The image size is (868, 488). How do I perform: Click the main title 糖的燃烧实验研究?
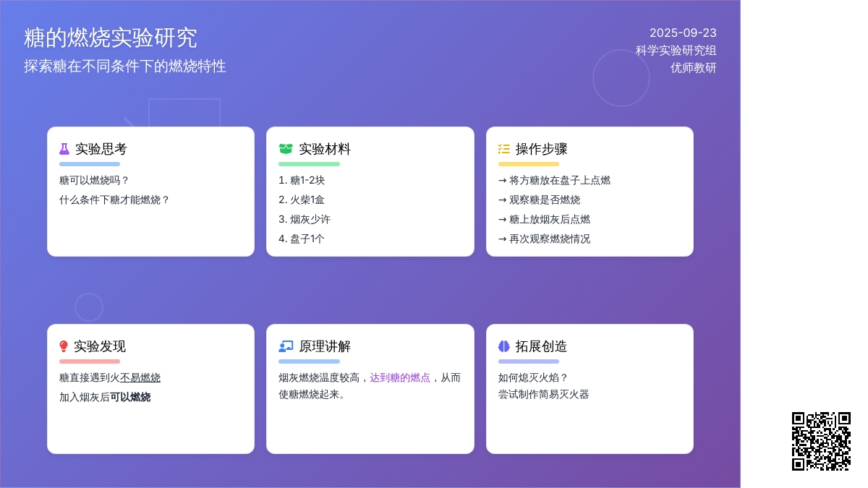click(111, 38)
